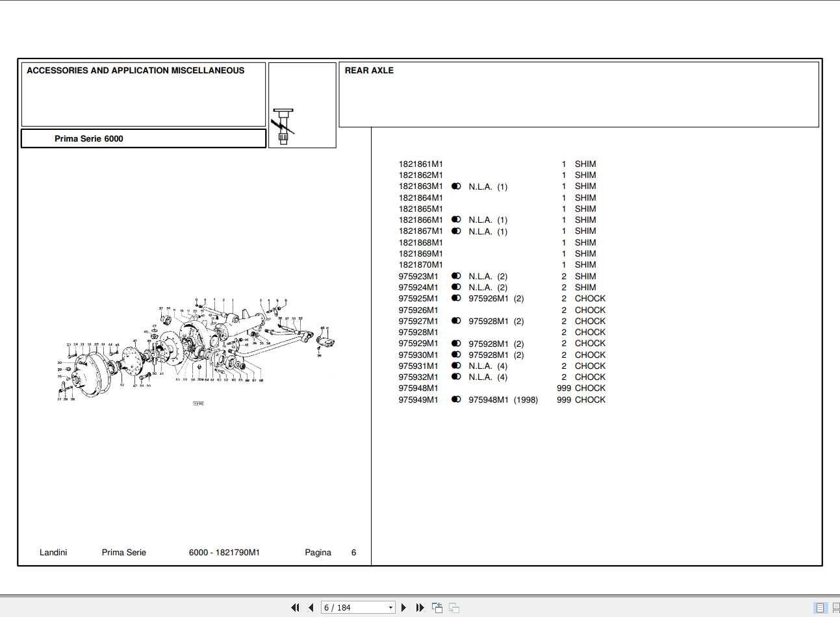This screenshot has height=617, width=840.
Task: Select part number 1821862M1
Action: pyautogui.click(x=421, y=175)
